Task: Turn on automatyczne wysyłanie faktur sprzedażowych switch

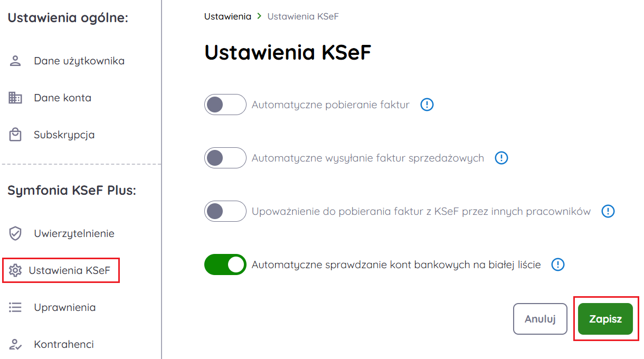Action: 225,158
